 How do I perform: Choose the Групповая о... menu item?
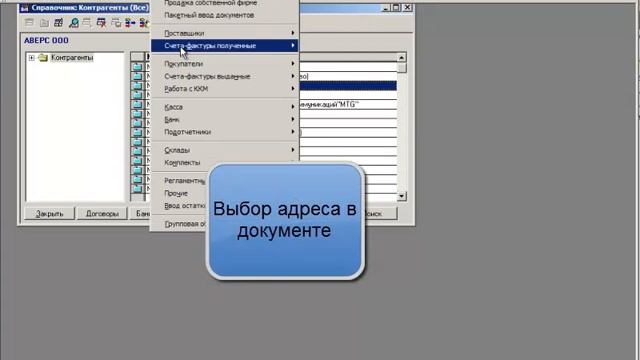[184, 224]
